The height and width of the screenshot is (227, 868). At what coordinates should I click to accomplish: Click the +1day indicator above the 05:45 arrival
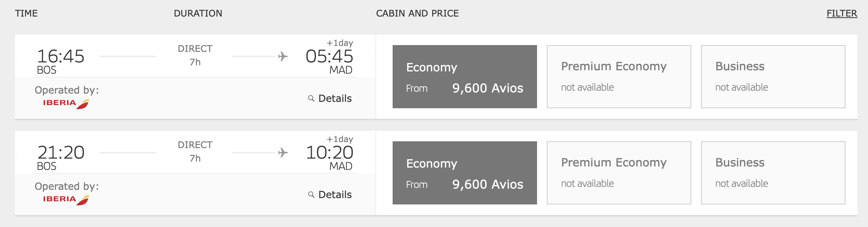pyautogui.click(x=340, y=42)
